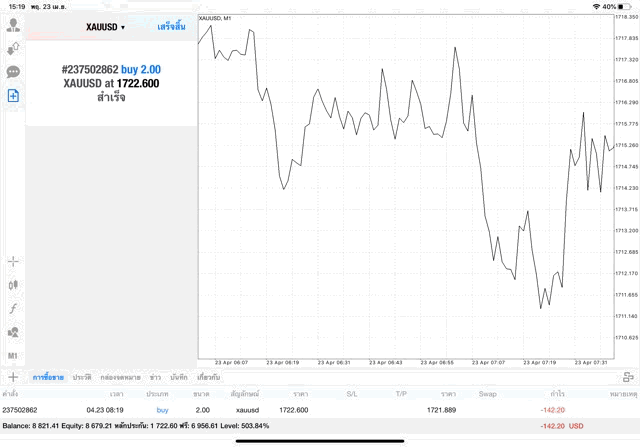Open the mailbox tab in Thai
This screenshot has width=640, height=447.
pos(120,377)
